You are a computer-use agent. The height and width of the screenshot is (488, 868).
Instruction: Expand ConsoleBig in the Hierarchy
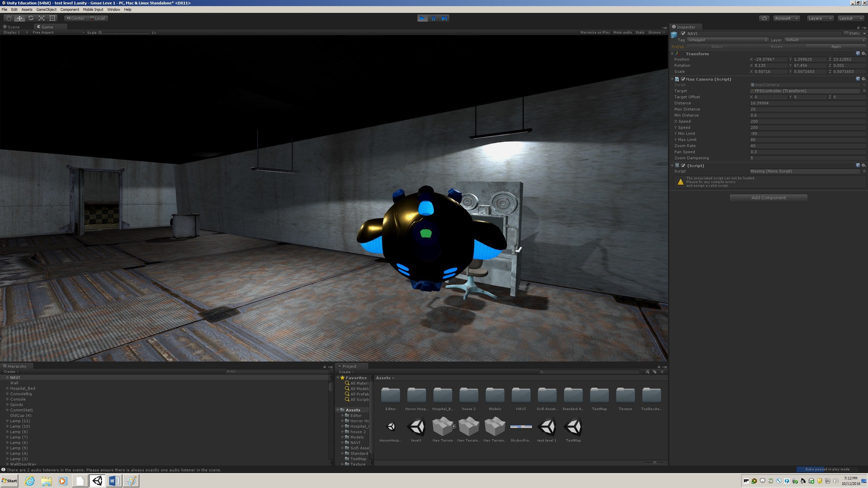pyautogui.click(x=7, y=394)
